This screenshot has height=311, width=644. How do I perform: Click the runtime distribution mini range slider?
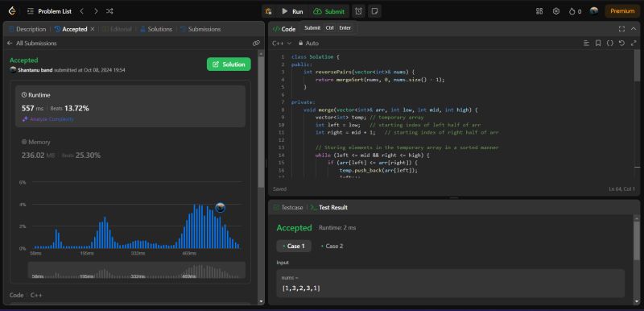(136, 271)
